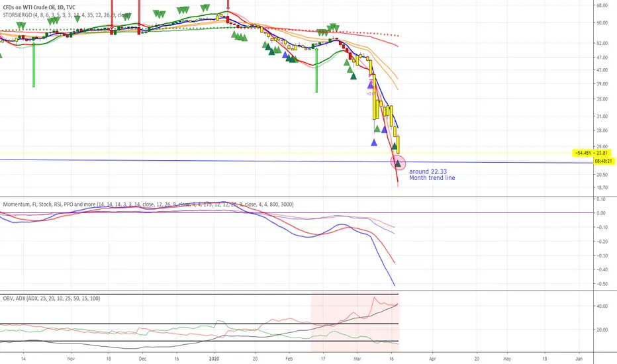The width and height of the screenshot is (617, 364).
Task: Select the 'Month trend line' annotation text
Action: pyautogui.click(x=432, y=178)
